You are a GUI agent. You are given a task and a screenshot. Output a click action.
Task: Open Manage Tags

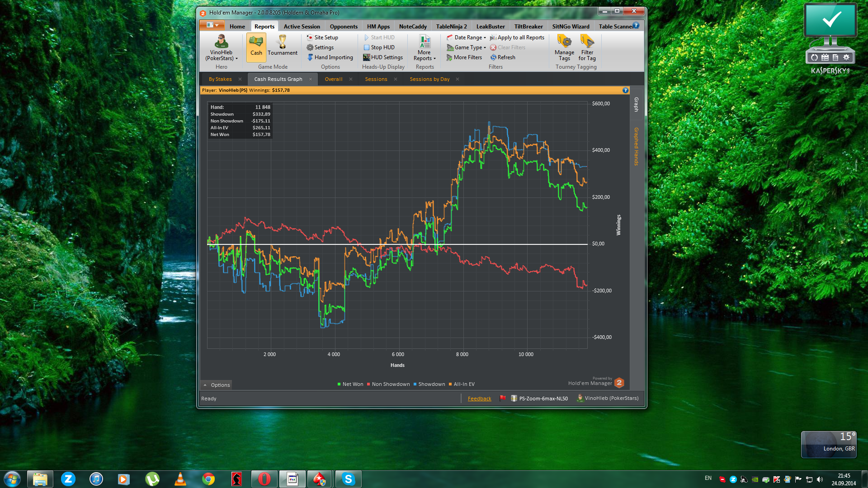pos(564,48)
